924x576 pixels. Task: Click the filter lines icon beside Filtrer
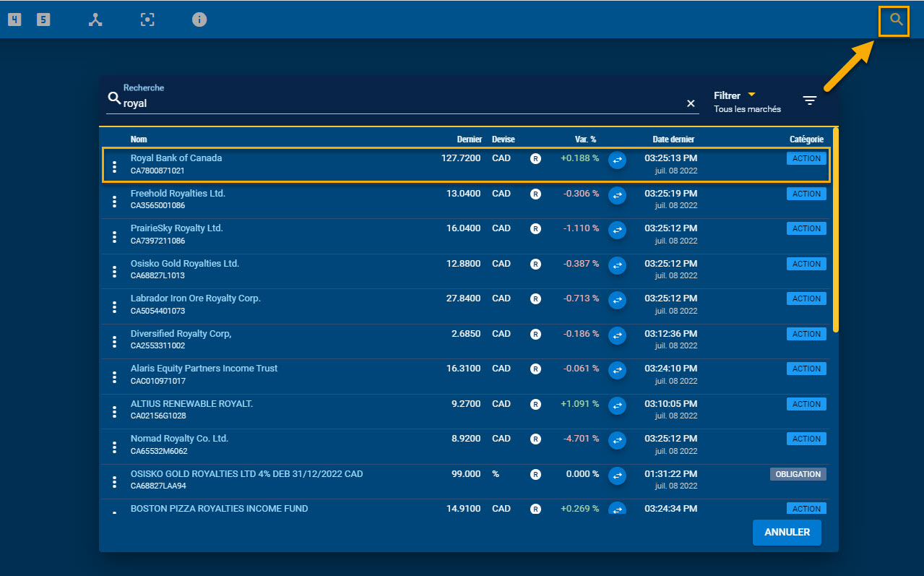coord(810,101)
